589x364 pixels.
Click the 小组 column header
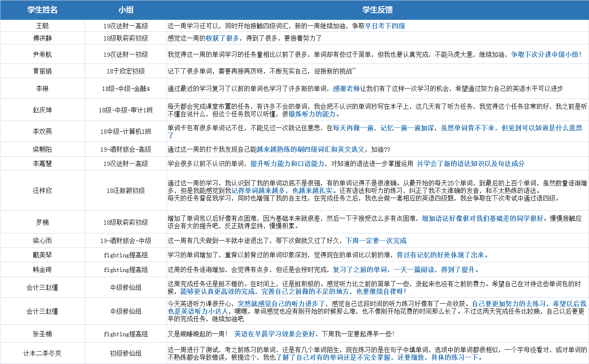pyautogui.click(x=126, y=10)
